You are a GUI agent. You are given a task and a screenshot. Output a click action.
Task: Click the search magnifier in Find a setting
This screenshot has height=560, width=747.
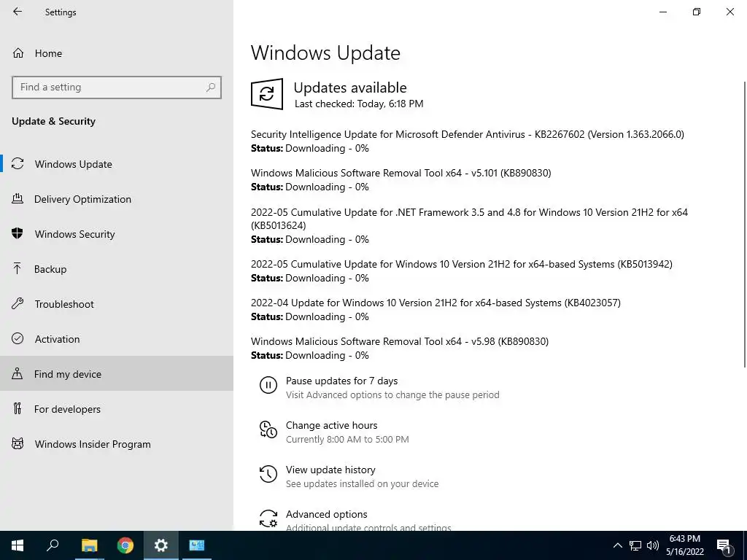211,87
